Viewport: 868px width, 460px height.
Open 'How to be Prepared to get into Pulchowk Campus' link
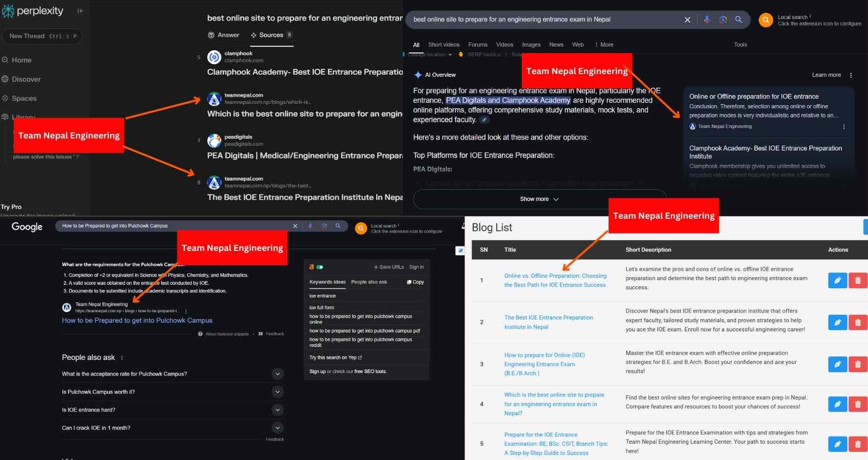pyautogui.click(x=137, y=320)
